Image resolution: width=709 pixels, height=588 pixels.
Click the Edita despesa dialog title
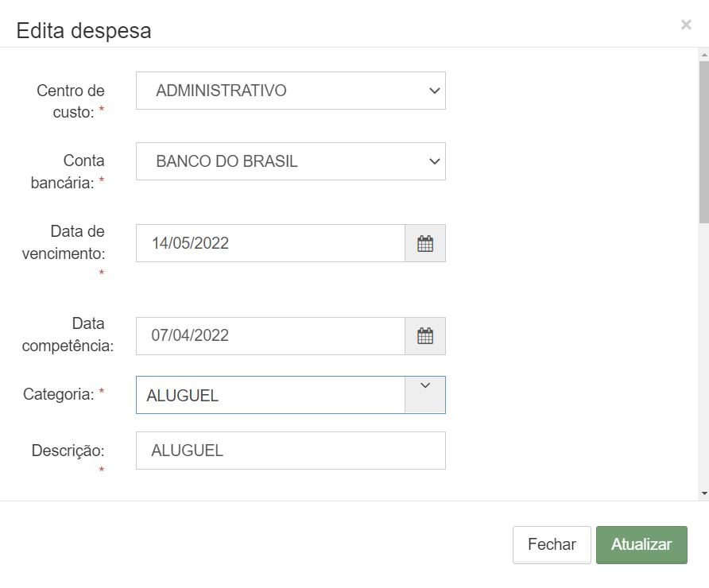pyautogui.click(x=84, y=31)
